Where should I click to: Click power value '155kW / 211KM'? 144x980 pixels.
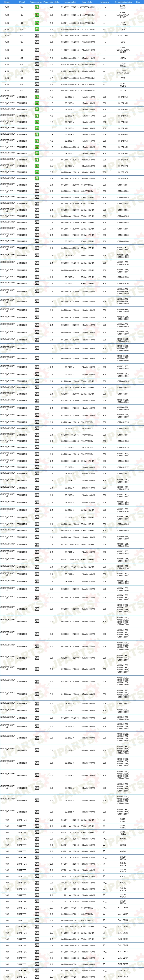coord(87,36)
